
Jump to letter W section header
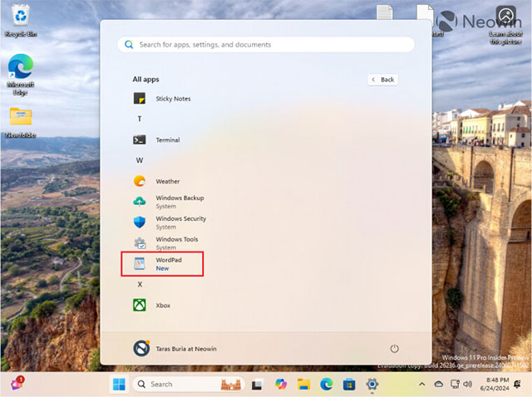[140, 160]
